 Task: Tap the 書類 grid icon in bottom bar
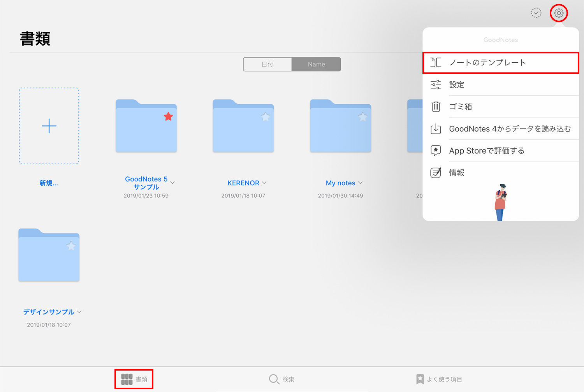click(127, 379)
